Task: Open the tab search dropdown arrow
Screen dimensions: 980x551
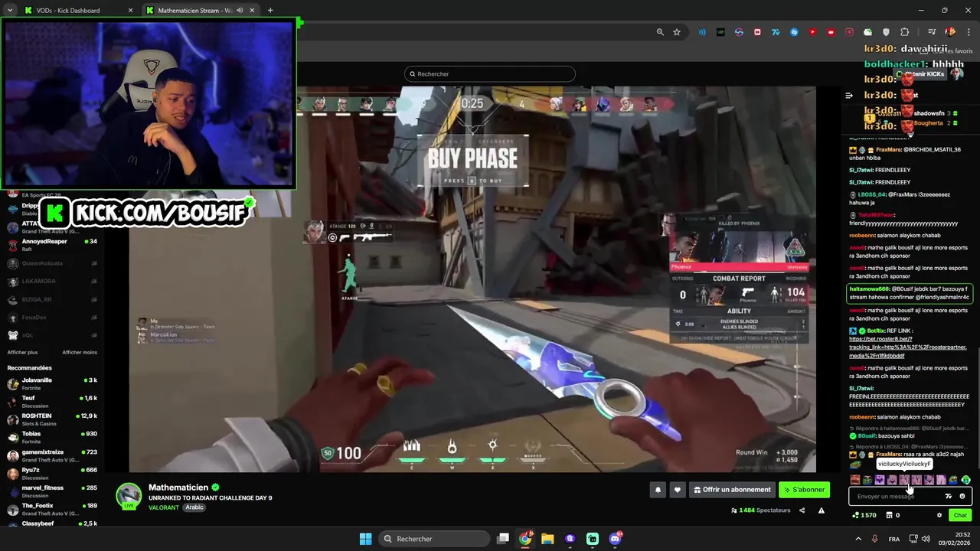Action: click(10, 11)
